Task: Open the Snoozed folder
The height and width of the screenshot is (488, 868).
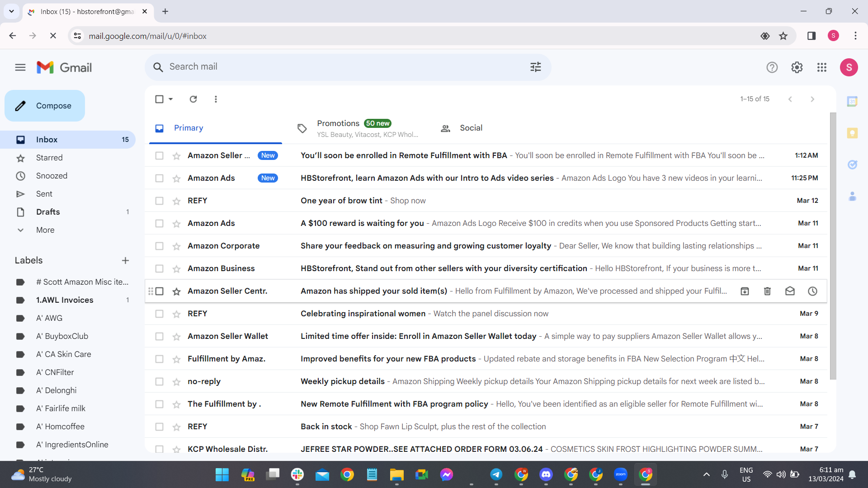Action: [52, 176]
